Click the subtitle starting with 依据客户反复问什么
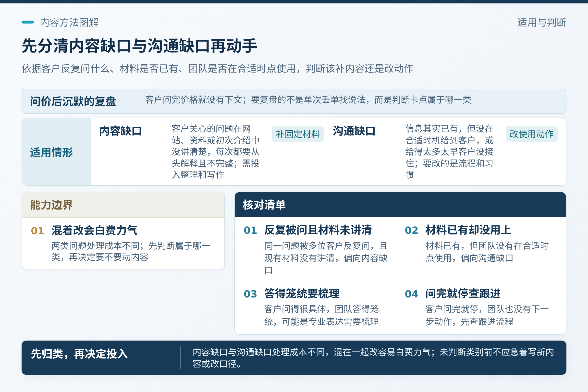588x392 pixels. (218, 69)
